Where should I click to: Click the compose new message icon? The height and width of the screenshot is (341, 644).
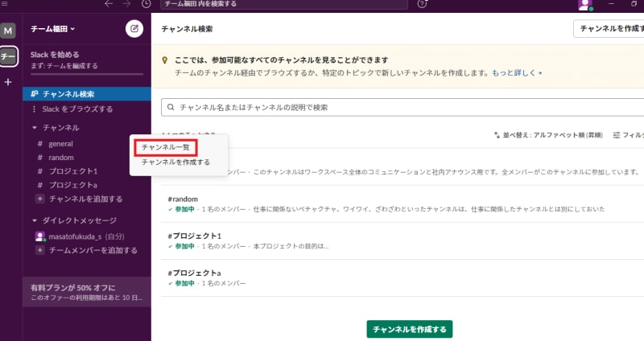(134, 29)
